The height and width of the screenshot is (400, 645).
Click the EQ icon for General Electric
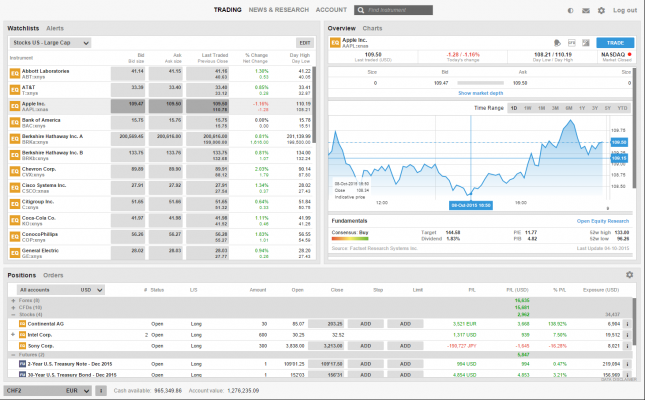(x=15, y=253)
